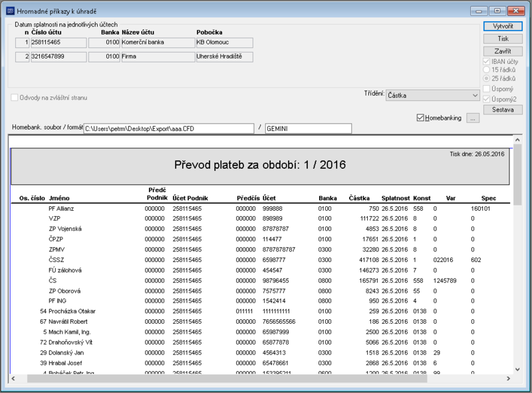Click the Komerční banka account name field
This screenshot has height=393, width=532.
[x=158, y=43]
